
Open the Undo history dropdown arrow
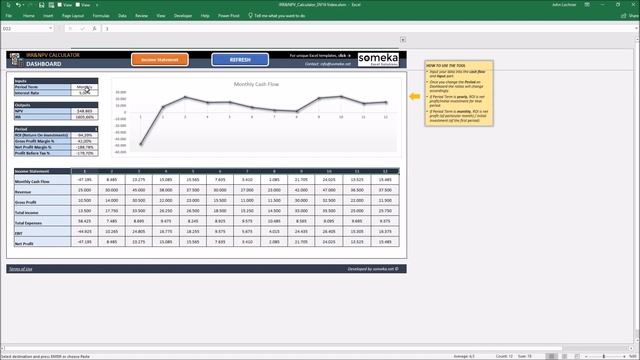pyautogui.click(x=23, y=5)
